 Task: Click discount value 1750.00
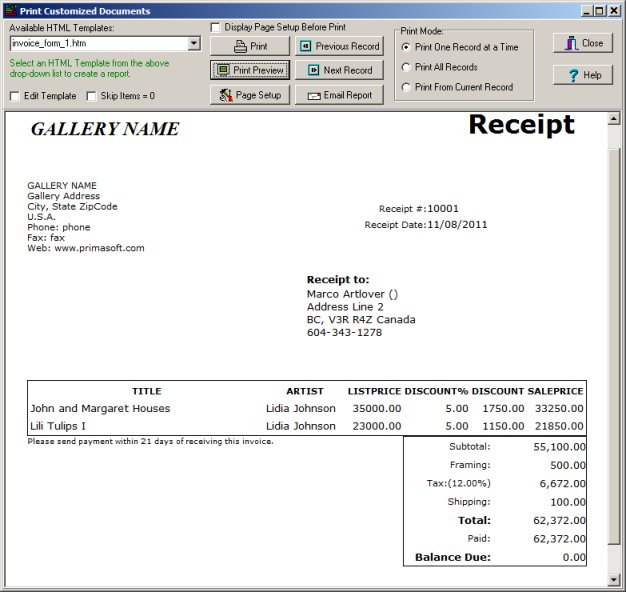click(503, 408)
